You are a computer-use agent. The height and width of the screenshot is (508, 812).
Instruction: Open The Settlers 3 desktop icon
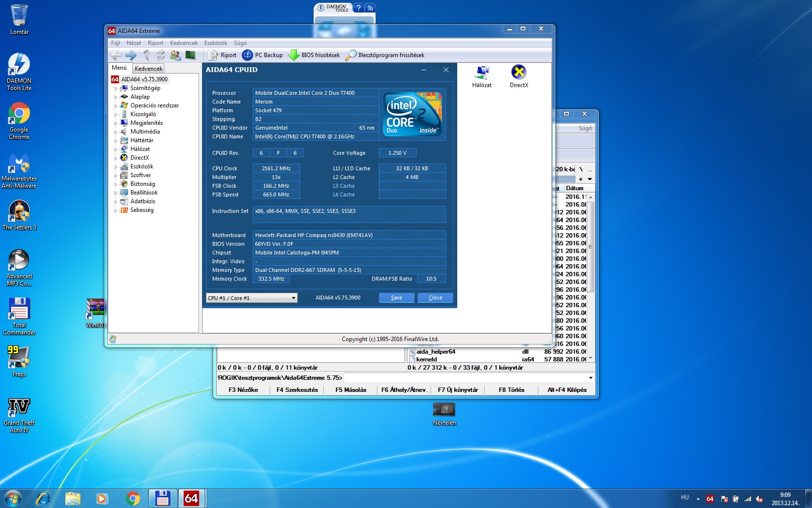coord(19,215)
